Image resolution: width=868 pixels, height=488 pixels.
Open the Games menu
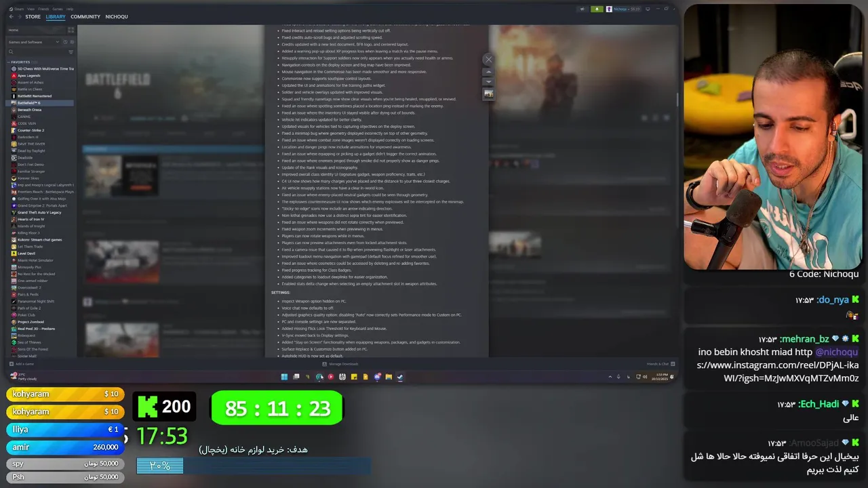pos(58,9)
